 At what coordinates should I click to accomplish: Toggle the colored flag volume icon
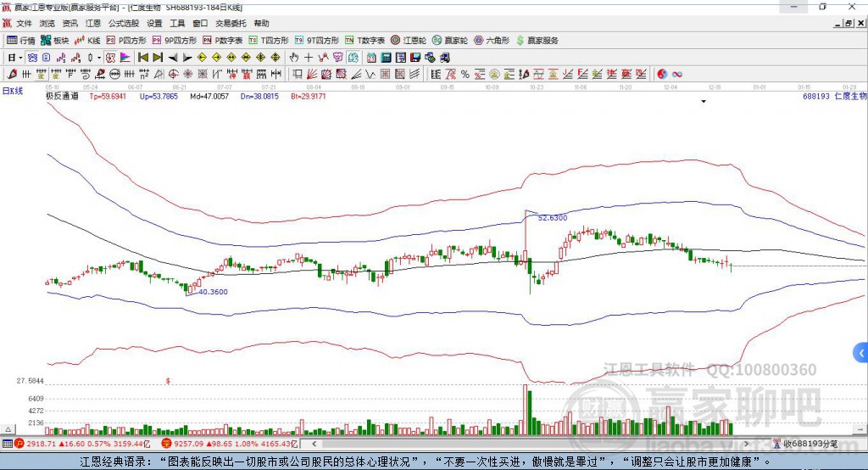click(x=125, y=58)
